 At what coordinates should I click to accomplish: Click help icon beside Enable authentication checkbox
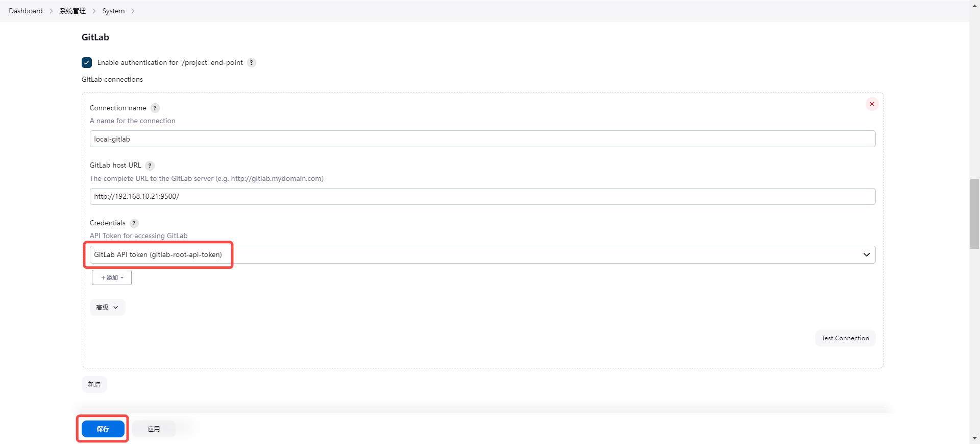[x=252, y=63]
